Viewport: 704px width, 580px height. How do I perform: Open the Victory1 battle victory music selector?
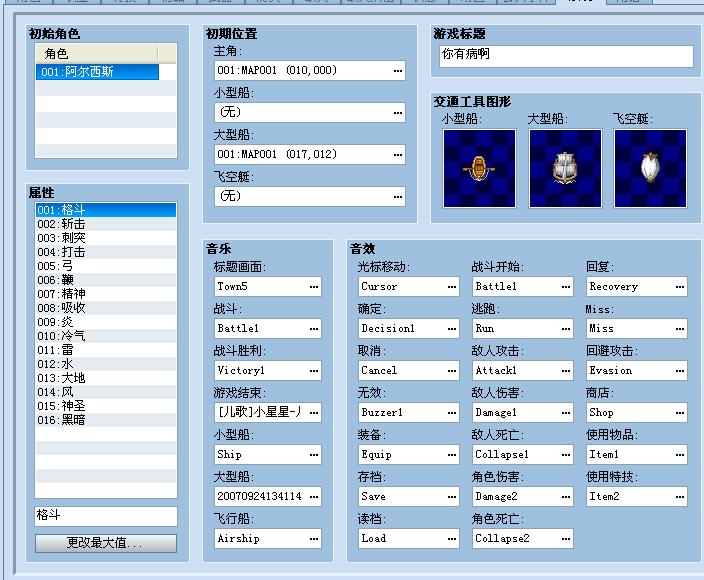click(268, 370)
